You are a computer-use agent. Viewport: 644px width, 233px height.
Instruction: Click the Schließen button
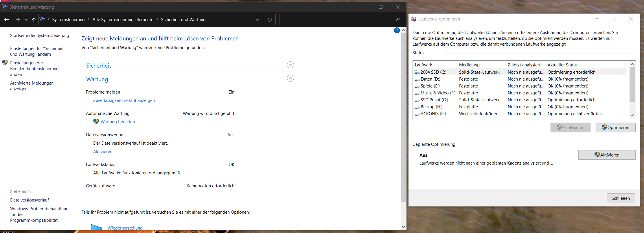tap(621, 198)
